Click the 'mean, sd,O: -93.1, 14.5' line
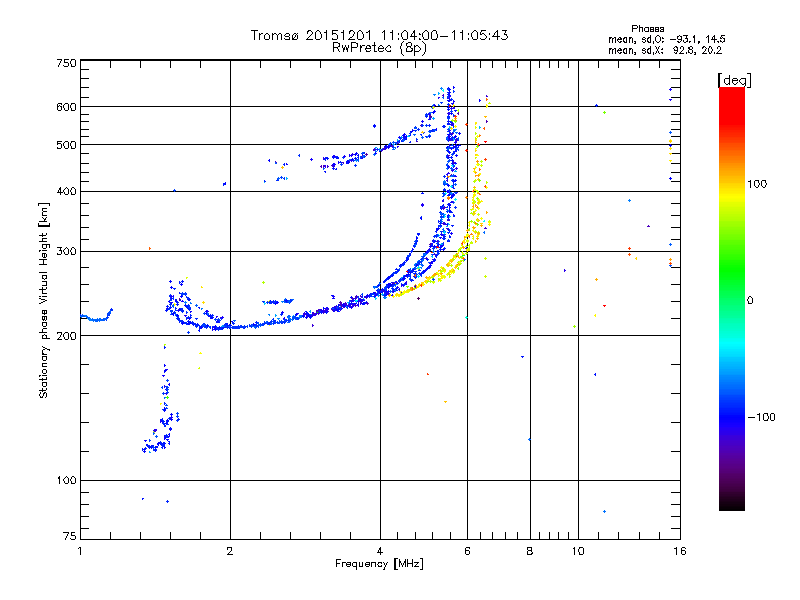The image size is (800, 600). (666, 39)
